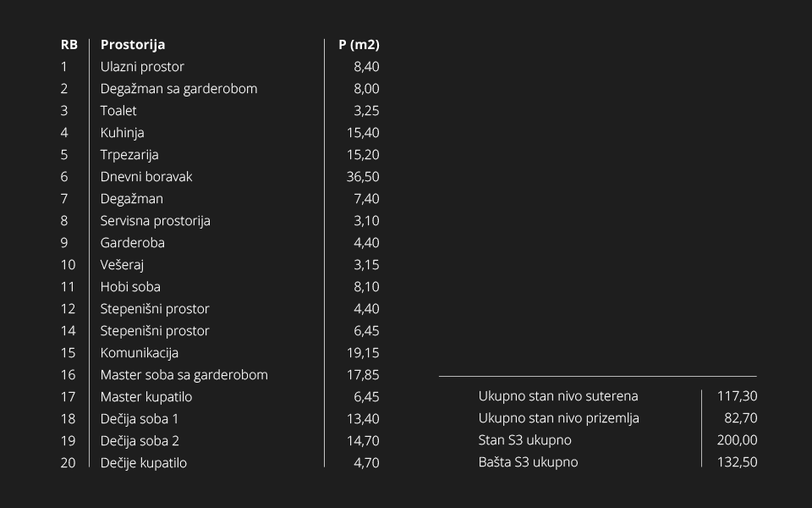
Task: Click the Dnevni boravak area value 36,50
Action: (363, 177)
